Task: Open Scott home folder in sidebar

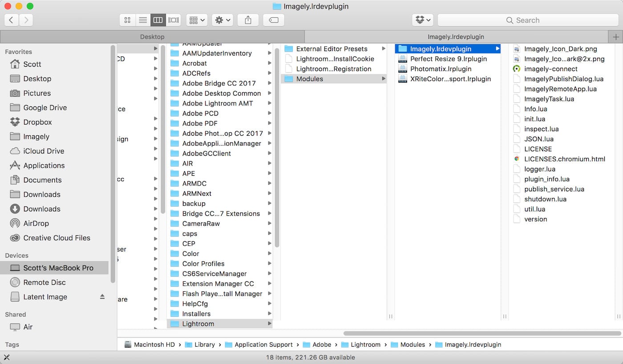Action: coord(26,64)
